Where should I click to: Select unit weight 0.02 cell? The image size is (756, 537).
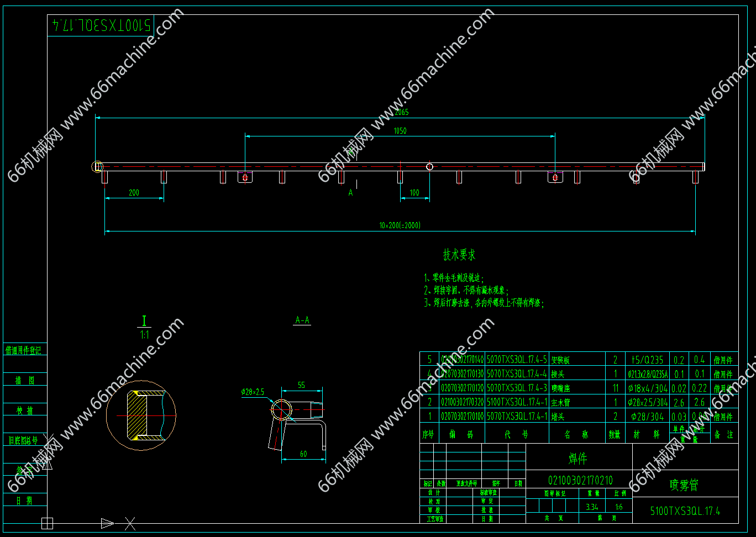click(679, 388)
